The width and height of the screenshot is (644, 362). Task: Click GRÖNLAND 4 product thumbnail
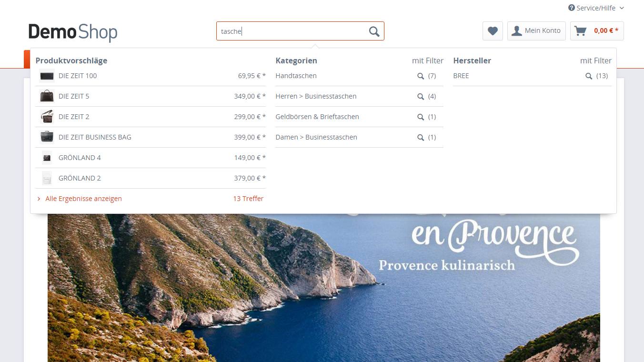pos(47,158)
